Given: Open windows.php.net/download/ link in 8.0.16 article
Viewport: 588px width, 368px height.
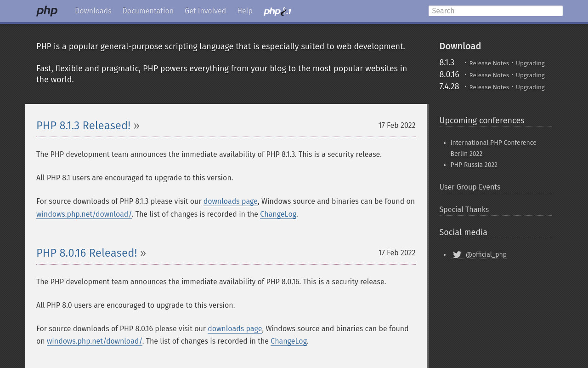Looking at the screenshot, I should [x=95, y=341].
